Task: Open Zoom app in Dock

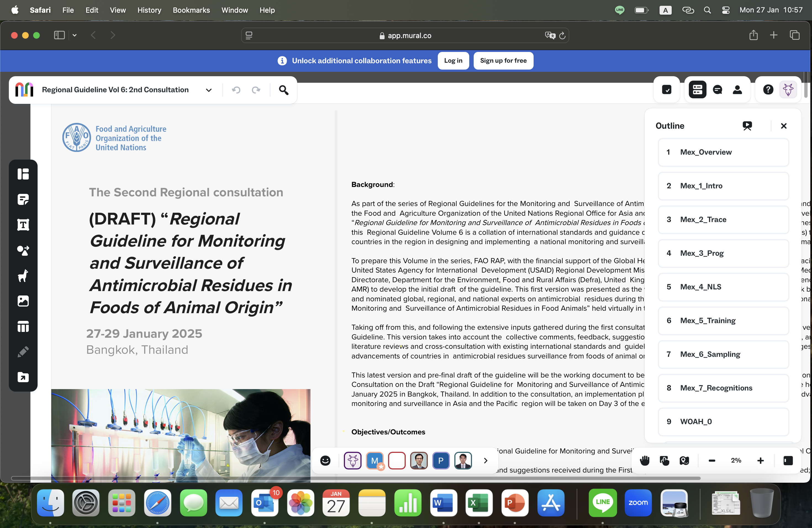Action: click(638, 502)
